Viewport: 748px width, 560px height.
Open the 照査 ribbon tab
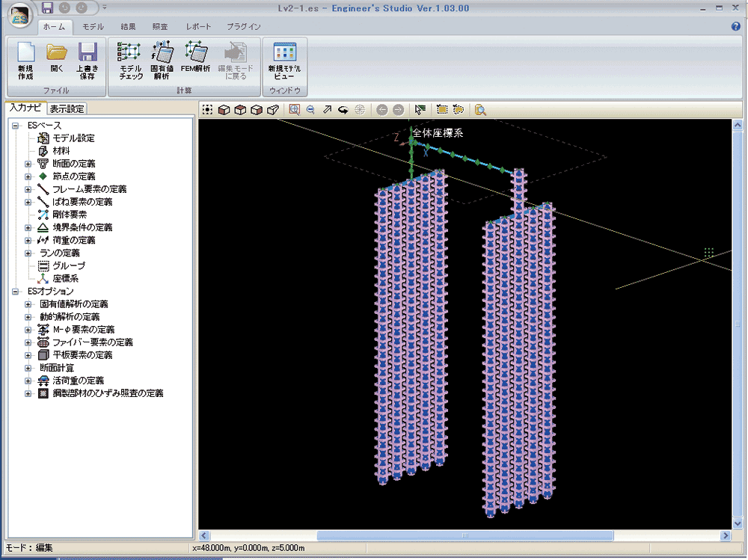pos(160,27)
